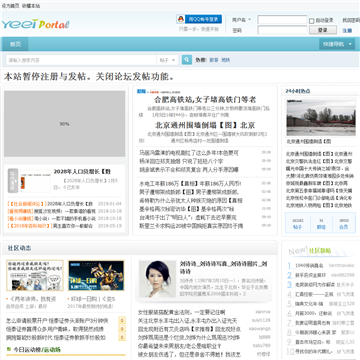Click the Transformers 环球一日购 thumbnail
This screenshot has width=360, height=360.
point(96,275)
